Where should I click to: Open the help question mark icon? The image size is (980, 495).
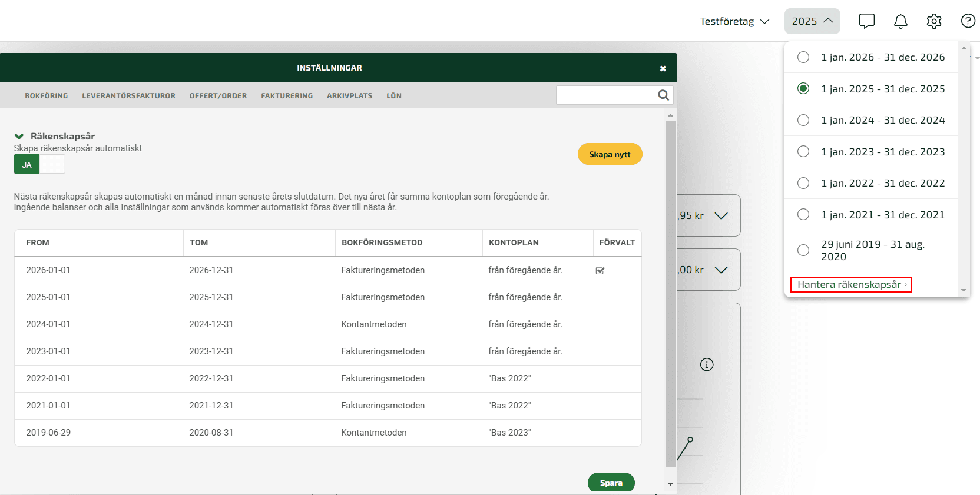[968, 21]
